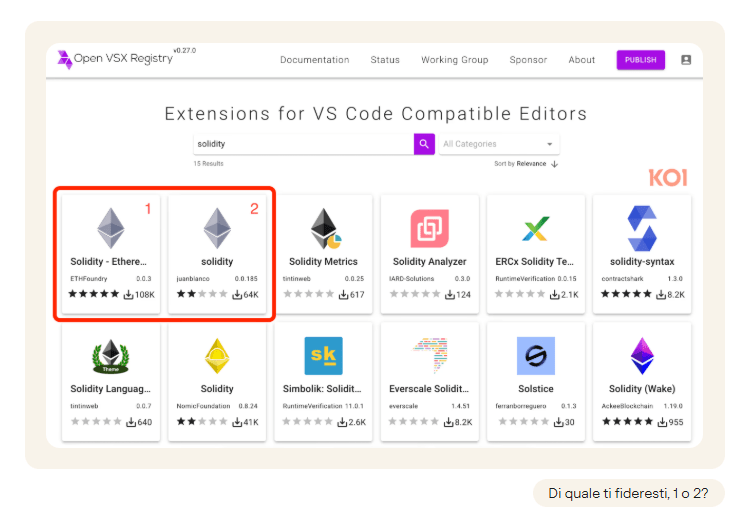The height and width of the screenshot is (518, 741).
Task: Click the '15 Results' count text
Action: pyautogui.click(x=208, y=164)
